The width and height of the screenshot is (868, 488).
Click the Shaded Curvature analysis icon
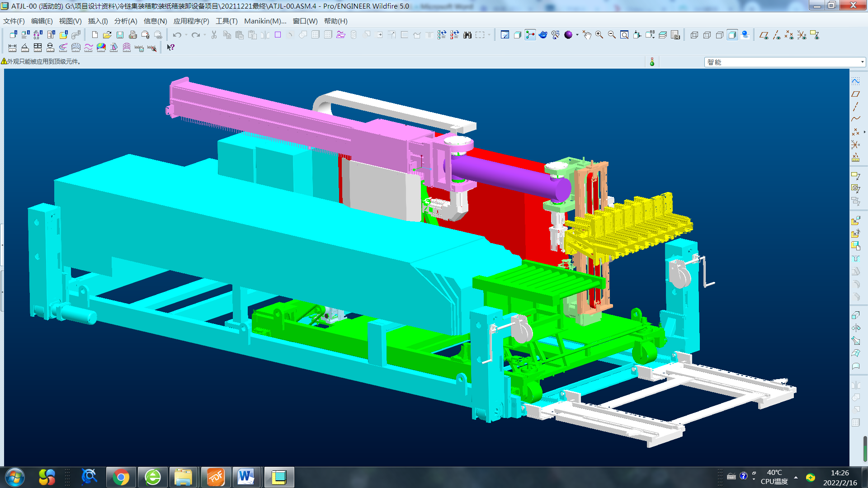coord(101,47)
